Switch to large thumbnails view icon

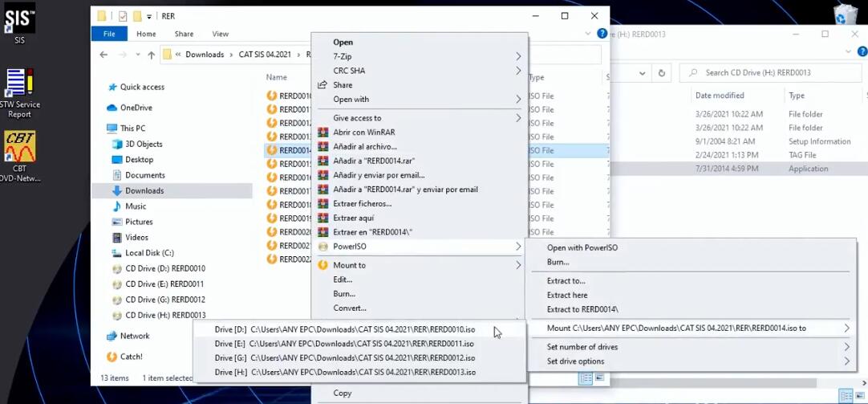599,378
